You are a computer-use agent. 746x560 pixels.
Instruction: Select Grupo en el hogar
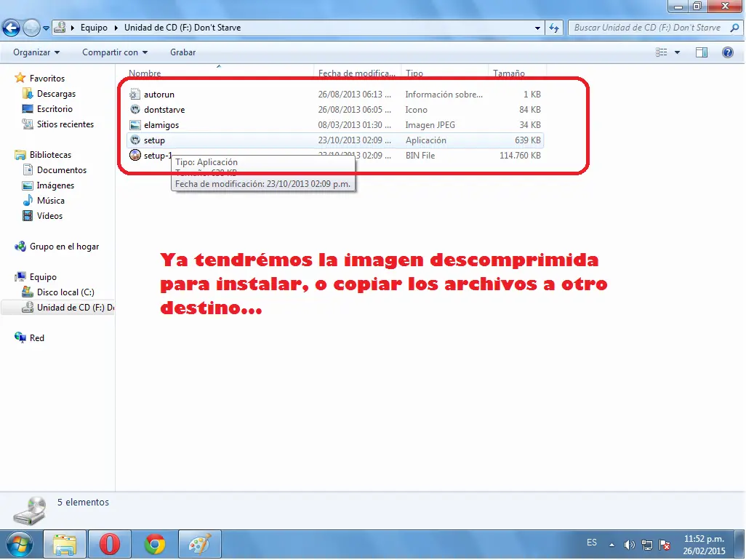[x=64, y=247]
